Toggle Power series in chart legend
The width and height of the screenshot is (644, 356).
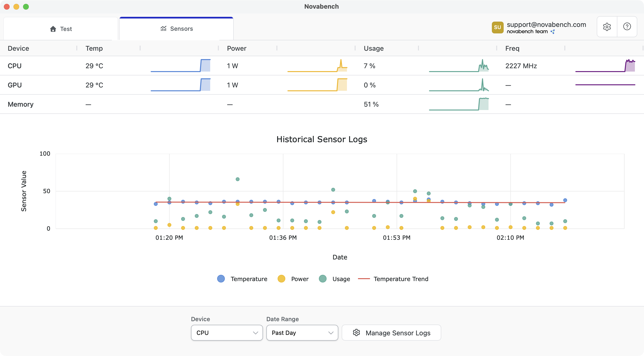click(293, 279)
